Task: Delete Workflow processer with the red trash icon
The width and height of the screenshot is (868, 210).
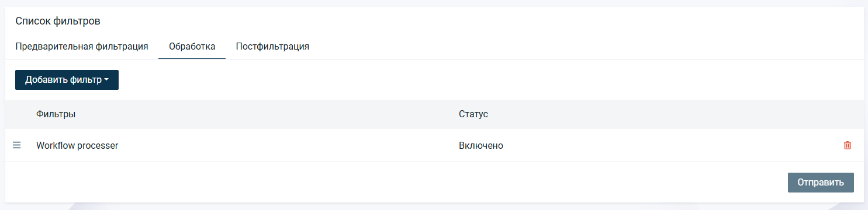Action: tap(848, 145)
